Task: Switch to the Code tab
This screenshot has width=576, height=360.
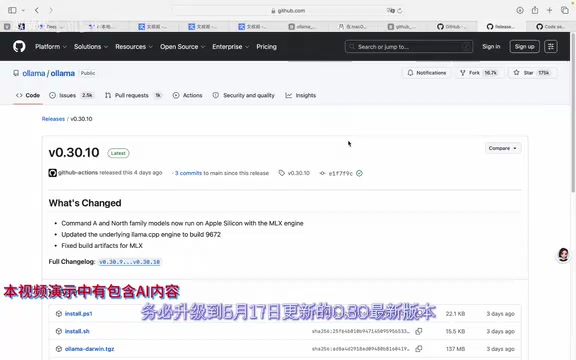Action: [28, 95]
